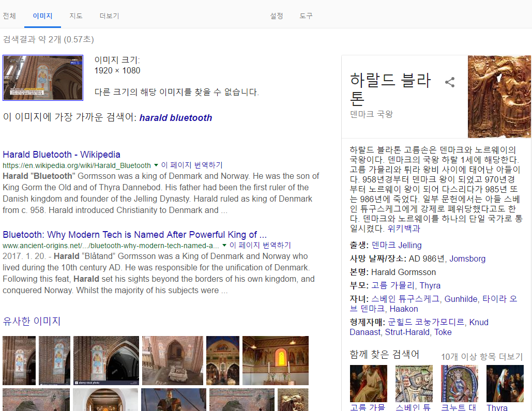Screen dimensions: 532x411
Task: Open dropdown arrow beside ancient-origins URL
Action: point(224,246)
